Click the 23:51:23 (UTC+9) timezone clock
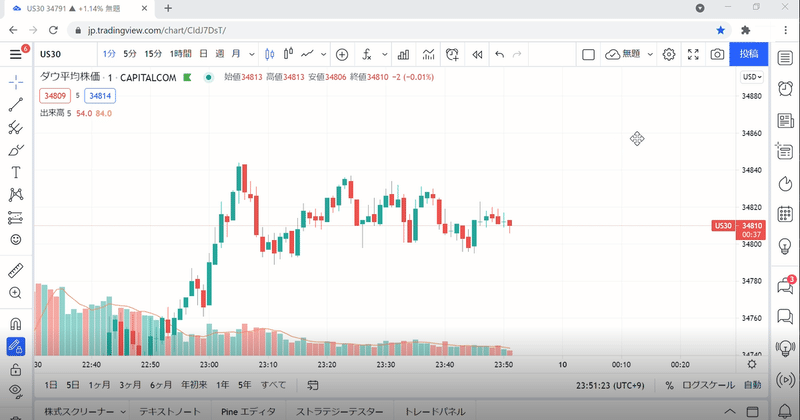 [x=610, y=386]
